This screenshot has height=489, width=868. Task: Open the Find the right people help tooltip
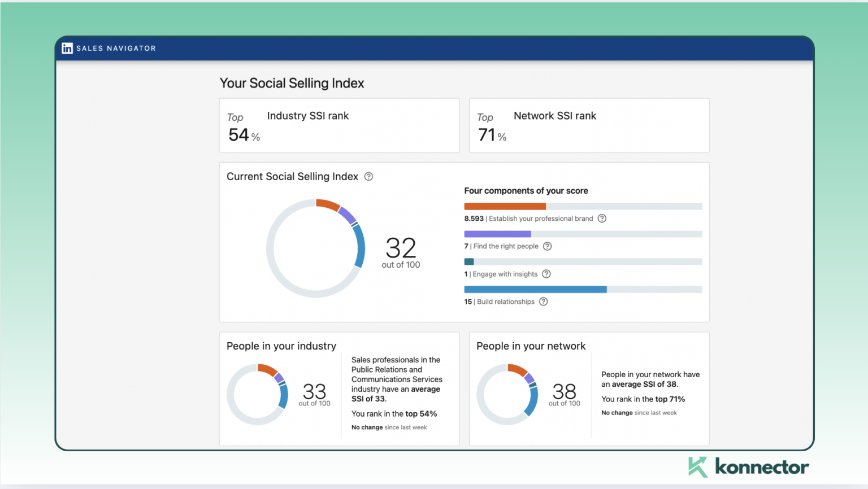point(546,246)
